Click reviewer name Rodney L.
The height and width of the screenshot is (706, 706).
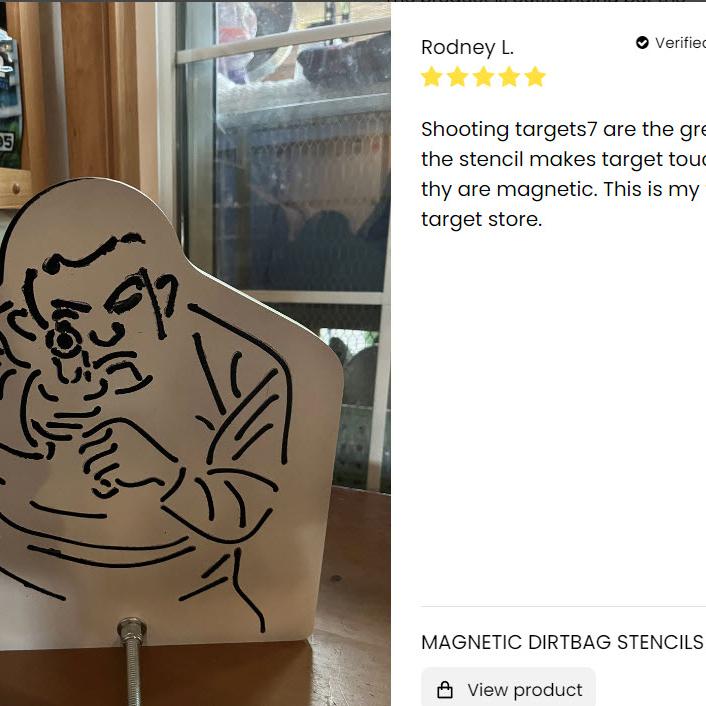click(467, 47)
